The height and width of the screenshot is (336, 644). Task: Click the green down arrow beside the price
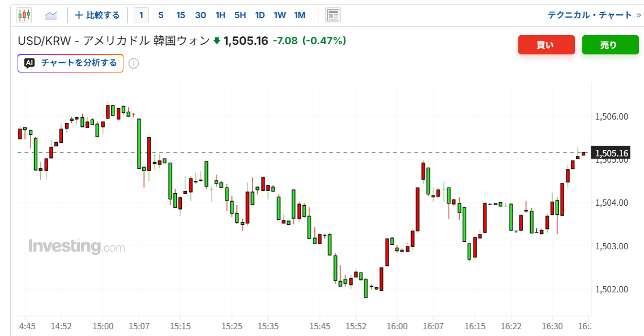point(216,41)
